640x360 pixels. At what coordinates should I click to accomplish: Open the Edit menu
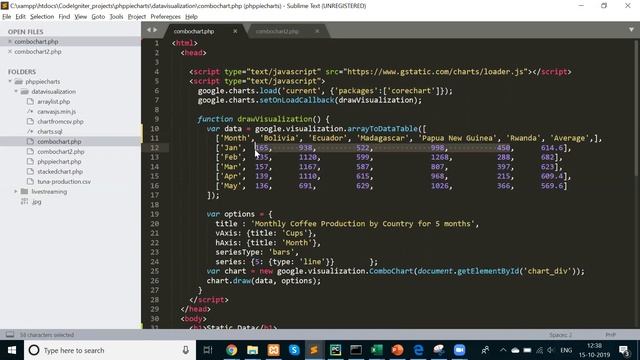[20, 17]
